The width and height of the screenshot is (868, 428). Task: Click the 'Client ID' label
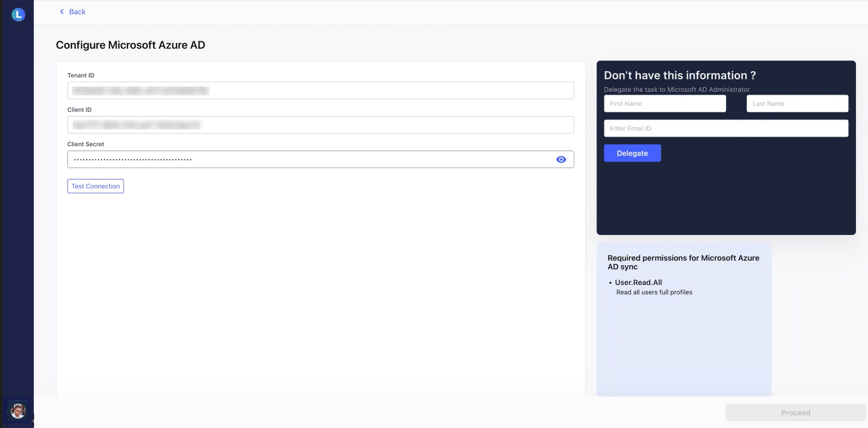(79, 110)
